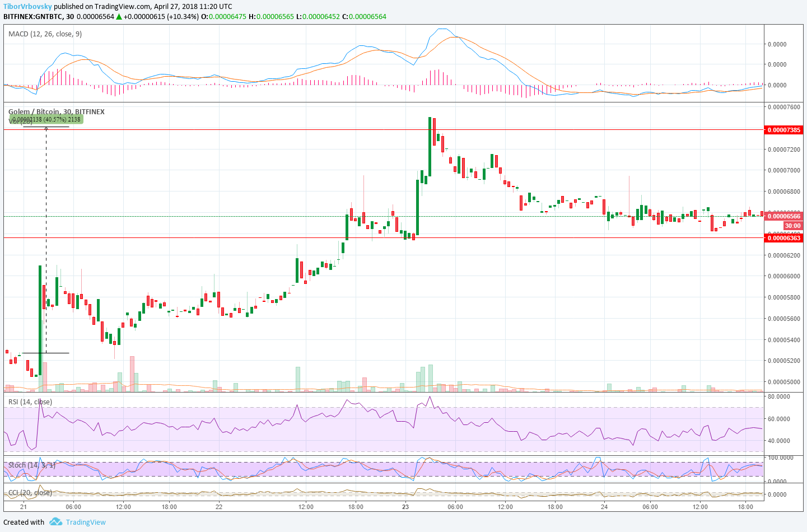Click the 0.00006000 price axis value

point(784,276)
